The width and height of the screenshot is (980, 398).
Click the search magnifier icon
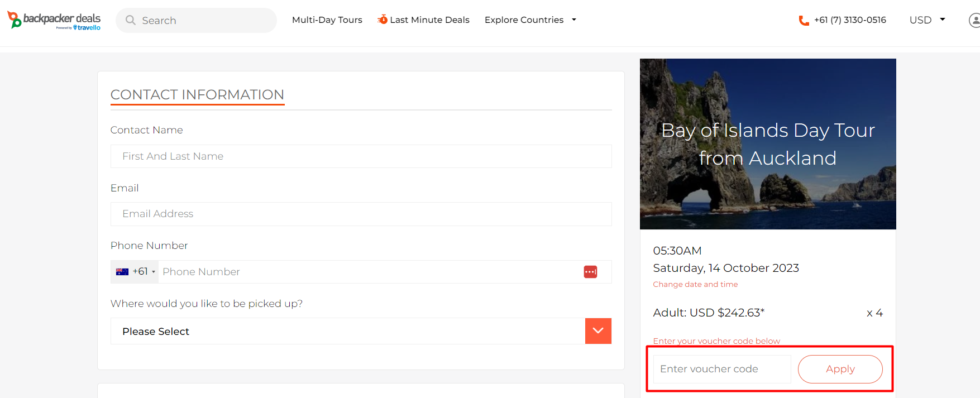tap(131, 20)
